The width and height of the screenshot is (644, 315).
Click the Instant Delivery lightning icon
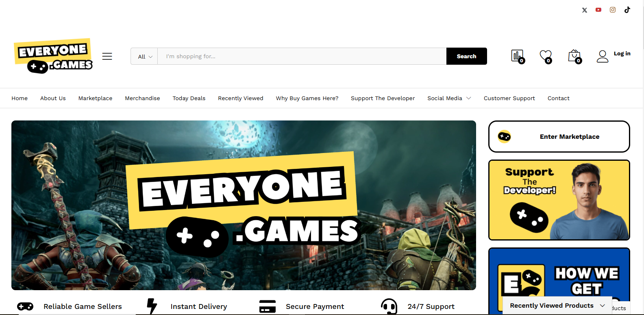coord(152,306)
